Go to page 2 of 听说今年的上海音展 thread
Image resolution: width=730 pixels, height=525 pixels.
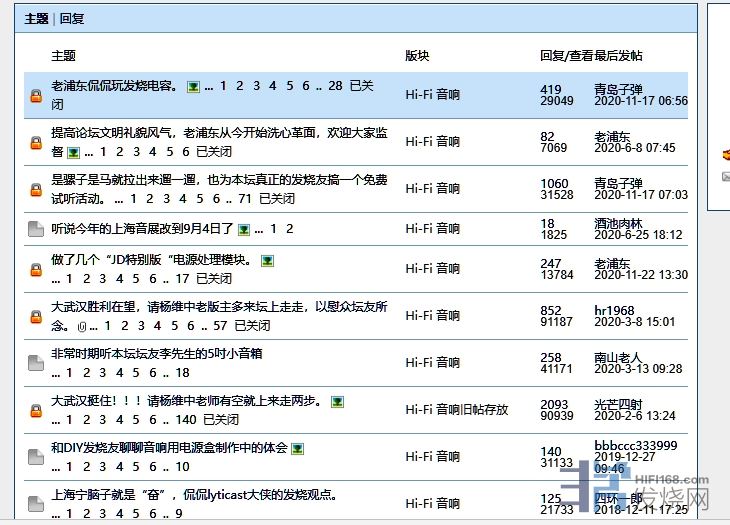coord(289,229)
